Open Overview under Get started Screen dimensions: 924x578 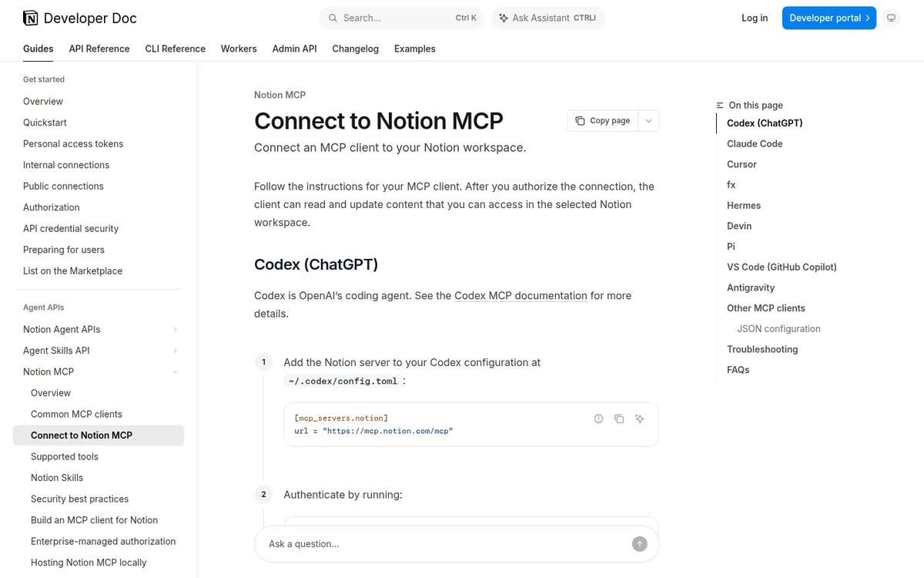coord(43,102)
